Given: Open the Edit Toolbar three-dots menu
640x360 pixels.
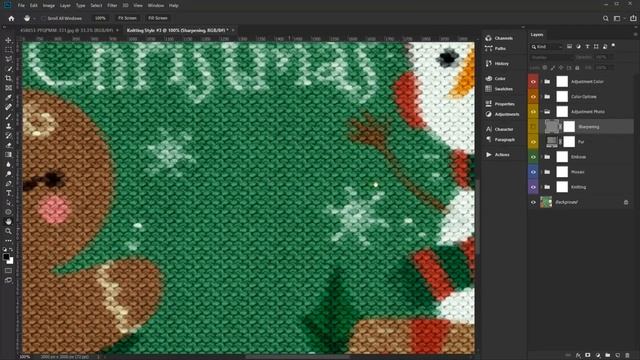Looking at the screenshot, I should coord(8,240).
